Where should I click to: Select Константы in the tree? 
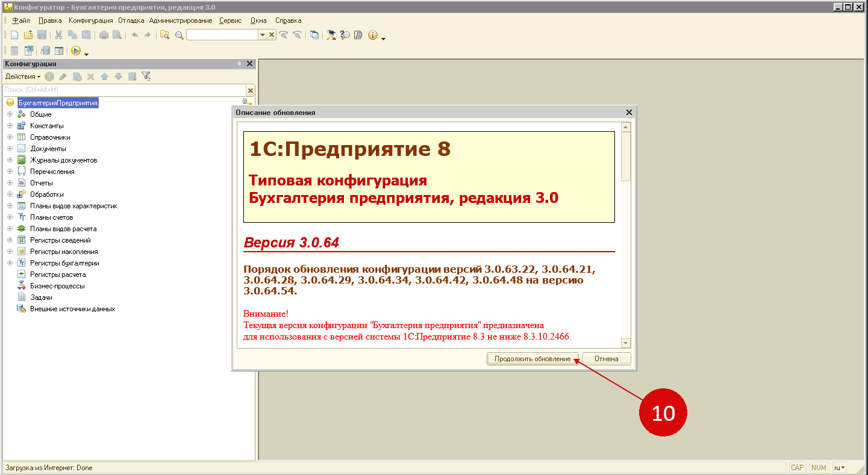tap(47, 126)
